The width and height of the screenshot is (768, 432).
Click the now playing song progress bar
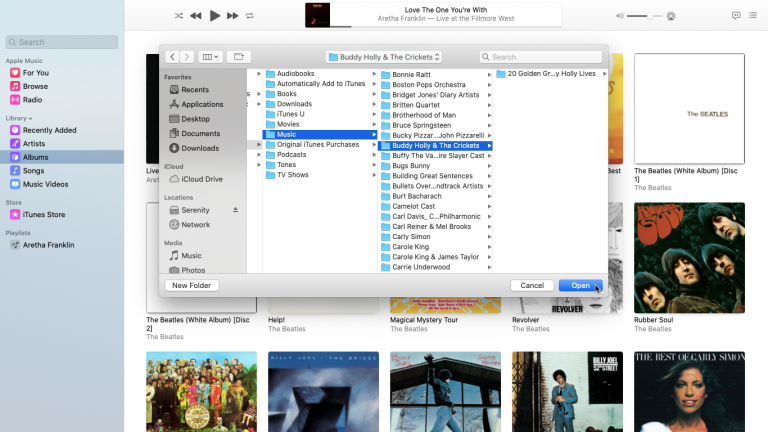click(x=446, y=26)
